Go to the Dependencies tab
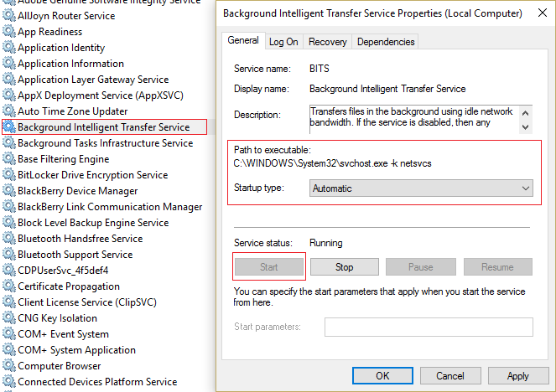556x392 pixels. click(x=385, y=42)
